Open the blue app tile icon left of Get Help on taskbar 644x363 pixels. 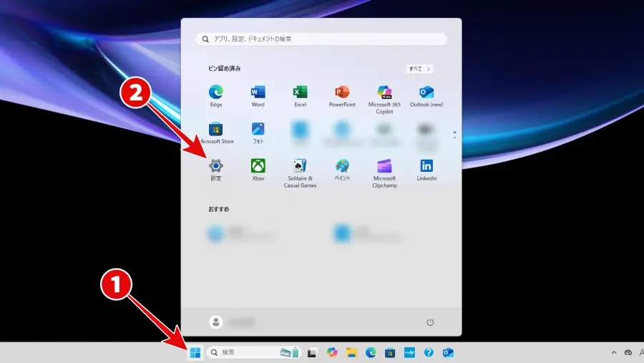coord(409,352)
